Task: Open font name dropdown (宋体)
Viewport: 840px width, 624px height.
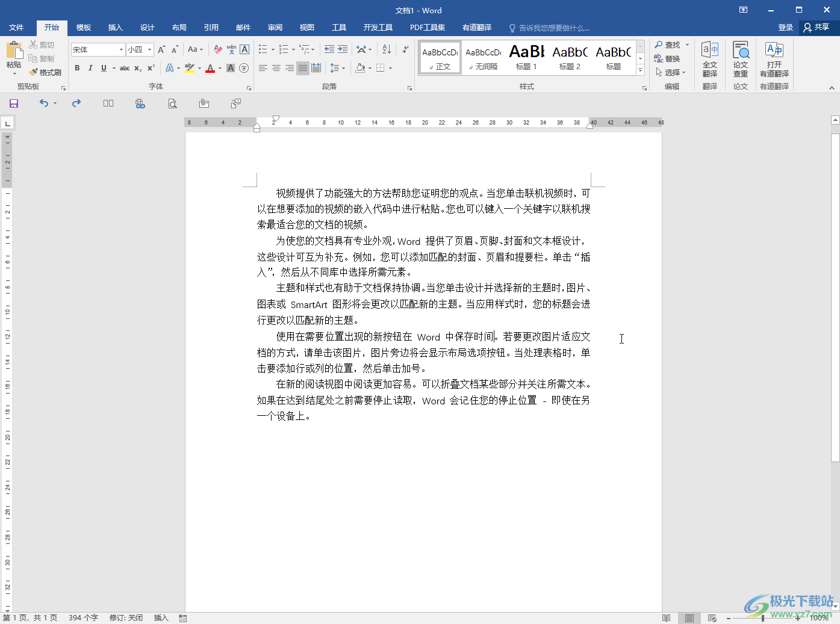Action: (x=121, y=49)
